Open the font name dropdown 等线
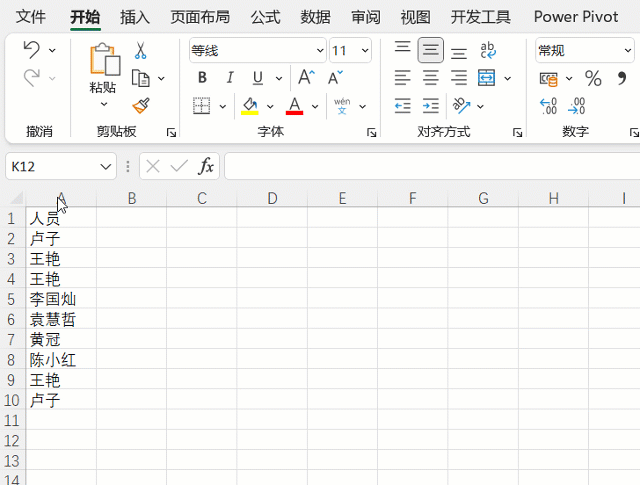Screen dimensions: 640x485 258,50
